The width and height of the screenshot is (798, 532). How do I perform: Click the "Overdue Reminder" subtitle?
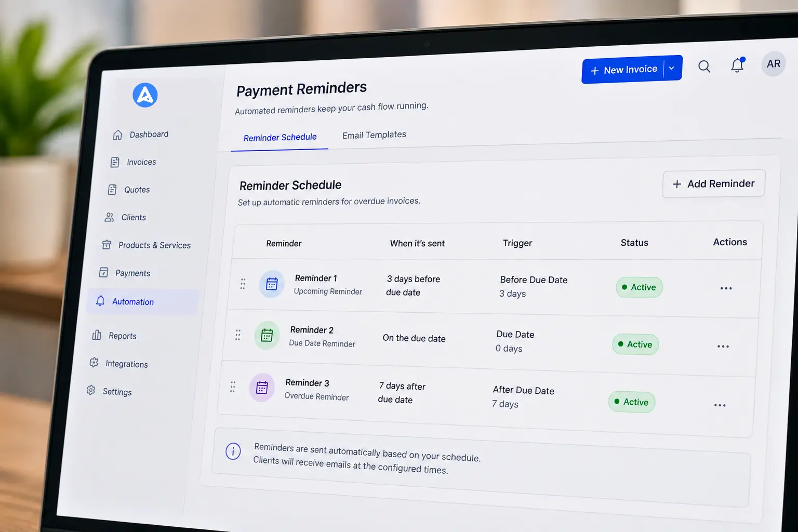pyautogui.click(x=316, y=396)
